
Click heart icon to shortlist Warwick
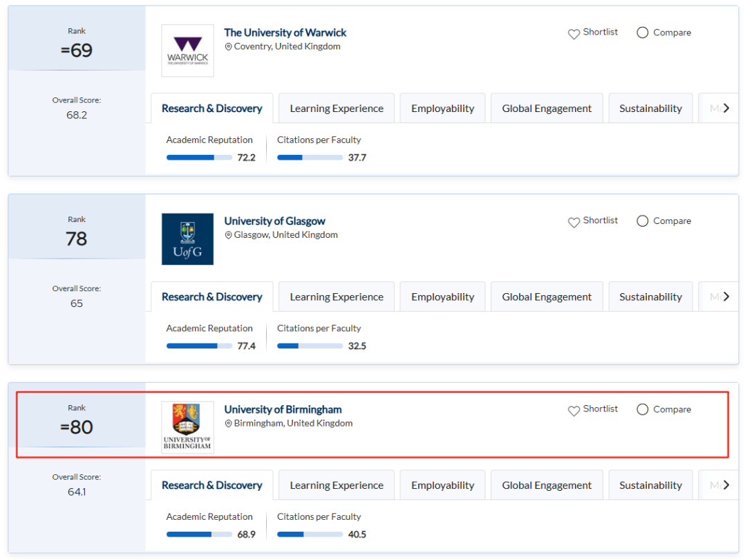point(574,34)
